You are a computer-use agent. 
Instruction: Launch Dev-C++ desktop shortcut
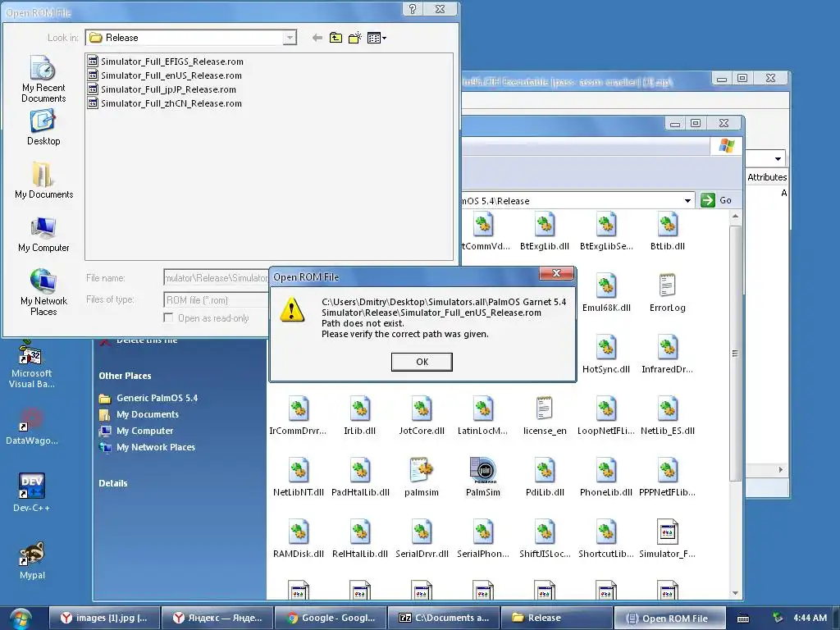(32, 493)
